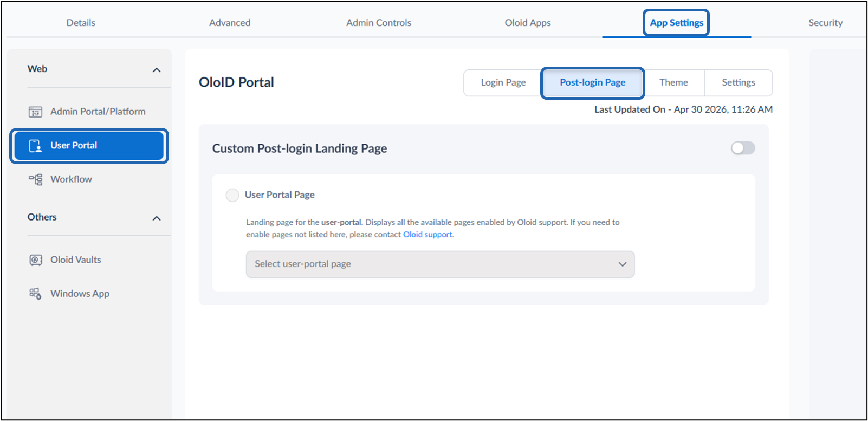This screenshot has height=421, width=868.
Task: Select the Post-login Page section
Action: click(593, 82)
